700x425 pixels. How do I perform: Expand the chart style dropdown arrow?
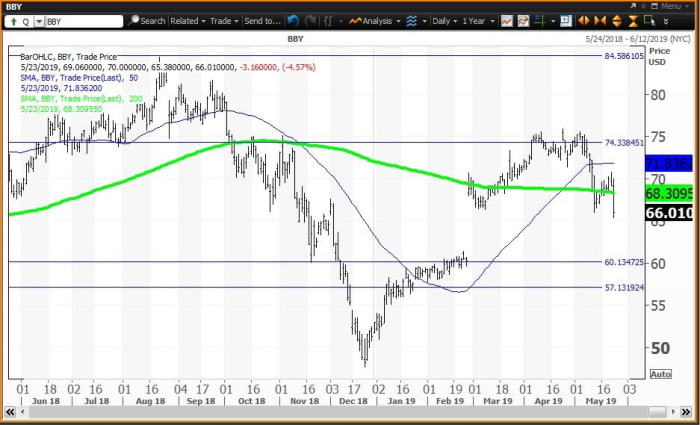coord(341,21)
